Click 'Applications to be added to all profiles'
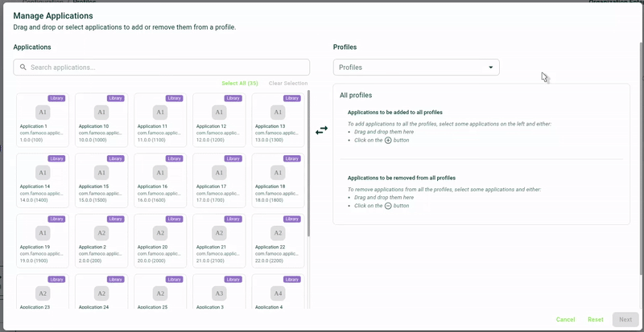 point(395,112)
